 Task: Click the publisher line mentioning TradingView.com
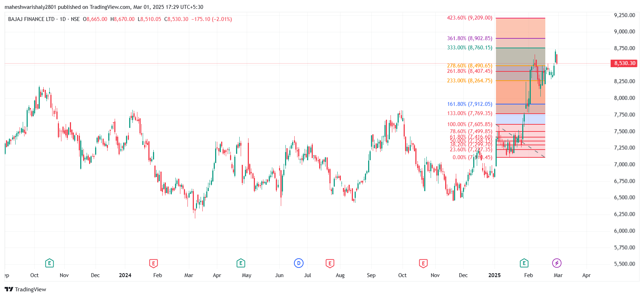104,7
